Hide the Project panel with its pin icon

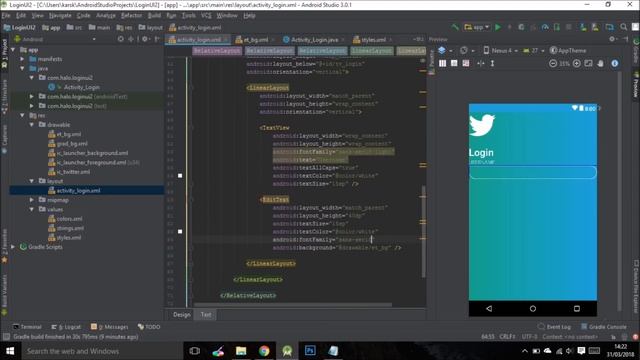point(158,39)
